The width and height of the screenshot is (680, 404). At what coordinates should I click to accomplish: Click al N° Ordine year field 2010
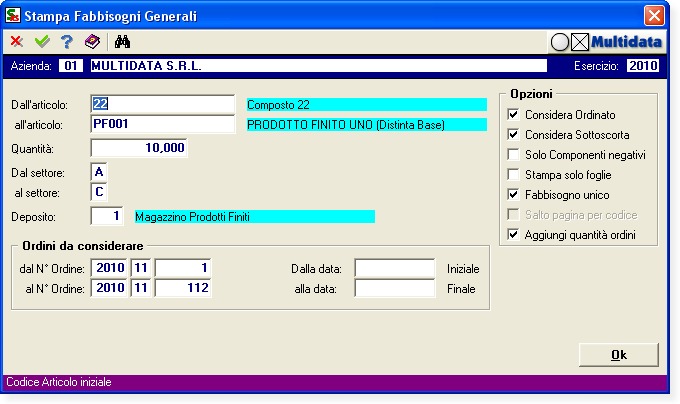tap(109, 288)
